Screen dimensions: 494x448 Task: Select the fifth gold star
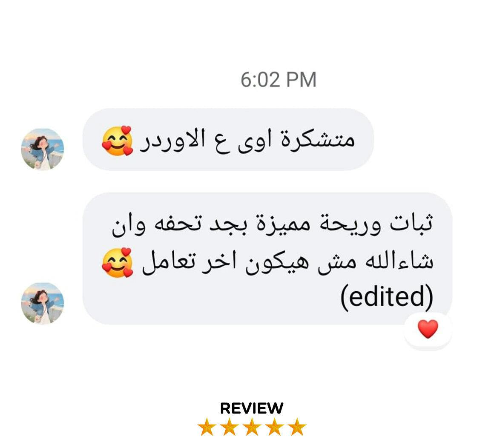click(297, 427)
